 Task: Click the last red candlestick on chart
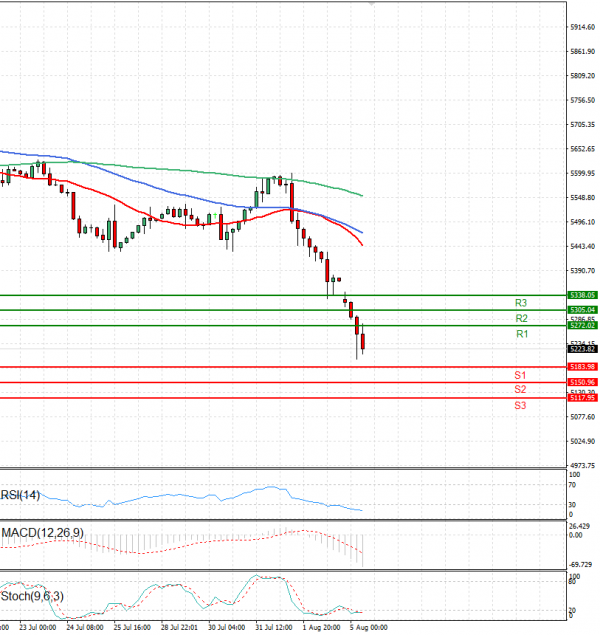click(x=363, y=341)
